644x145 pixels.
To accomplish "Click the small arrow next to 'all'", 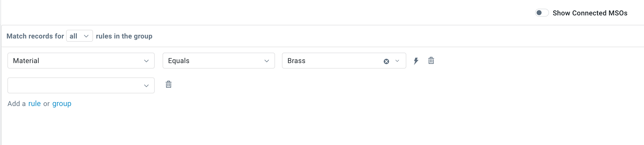I will (86, 36).
